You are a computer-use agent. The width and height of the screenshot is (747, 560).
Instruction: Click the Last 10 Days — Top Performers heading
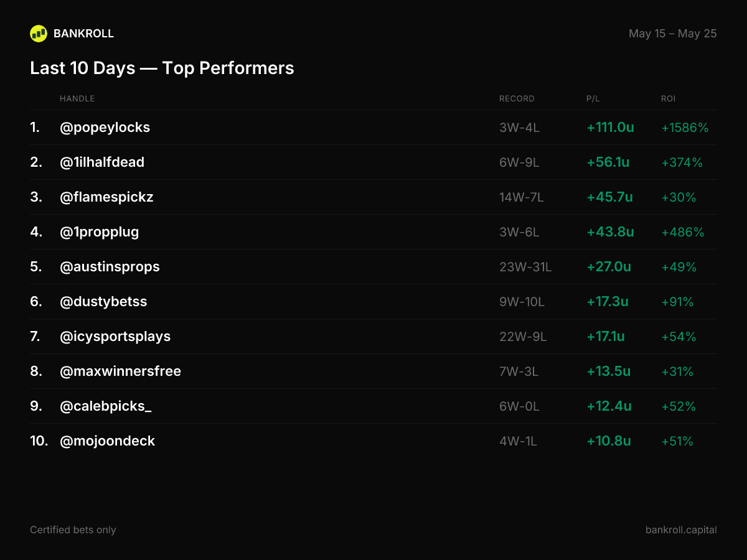pyautogui.click(x=162, y=68)
